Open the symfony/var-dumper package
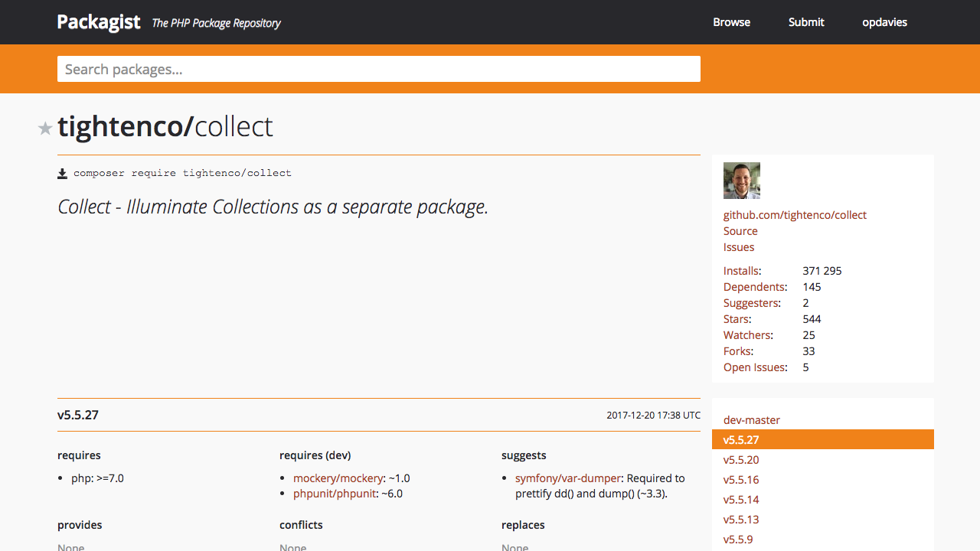This screenshot has width=980, height=551. pos(567,478)
